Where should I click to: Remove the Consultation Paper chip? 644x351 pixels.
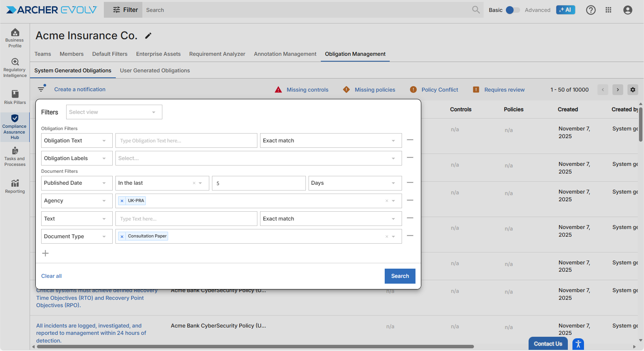click(122, 236)
